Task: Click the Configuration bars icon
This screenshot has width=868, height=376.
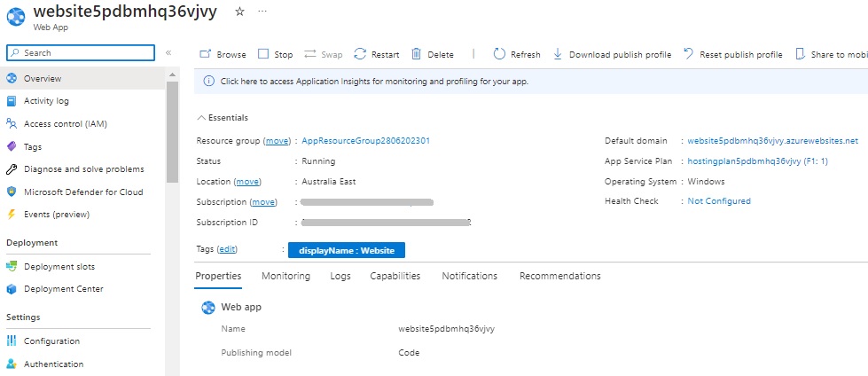Action: click(12, 341)
